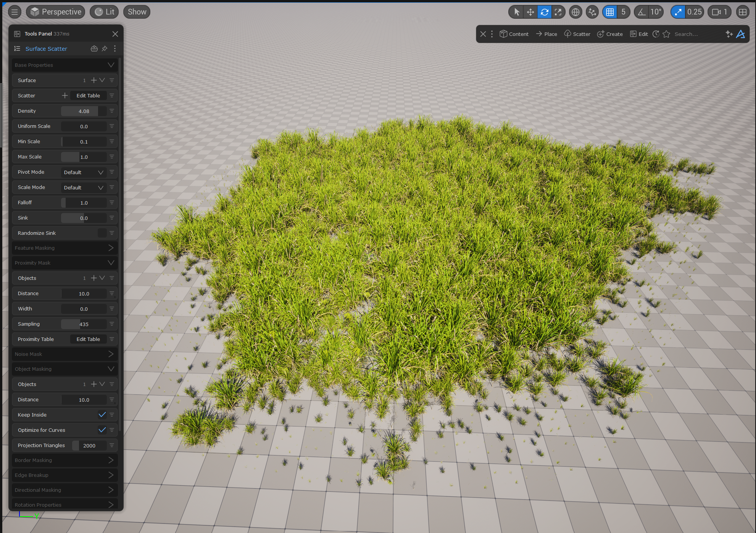This screenshot has width=756, height=533.
Task: Adjust the Density slider
Action: 84,111
